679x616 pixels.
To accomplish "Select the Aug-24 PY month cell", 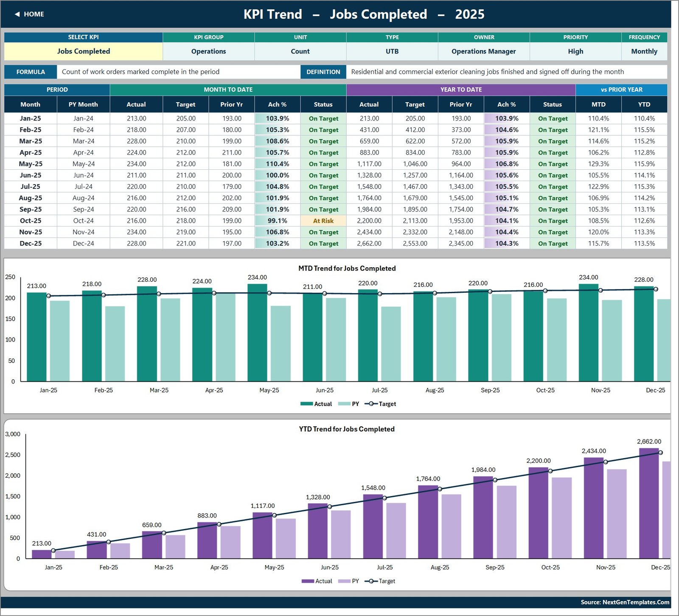I will (x=84, y=198).
